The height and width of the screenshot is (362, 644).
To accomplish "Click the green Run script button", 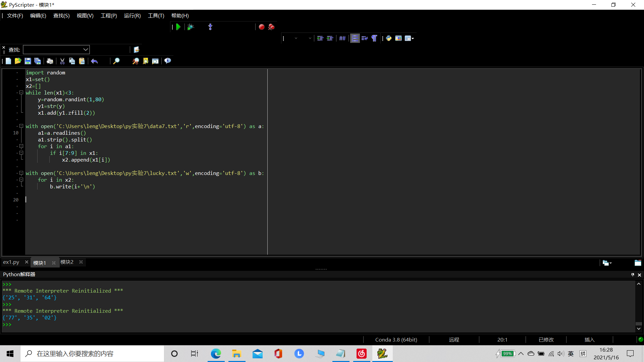I will point(178,27).
